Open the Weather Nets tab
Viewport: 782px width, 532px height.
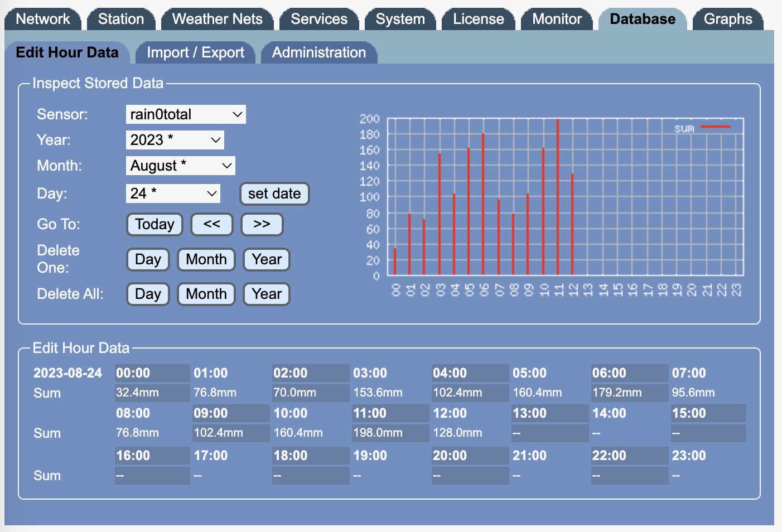click(x=217, y=19)
